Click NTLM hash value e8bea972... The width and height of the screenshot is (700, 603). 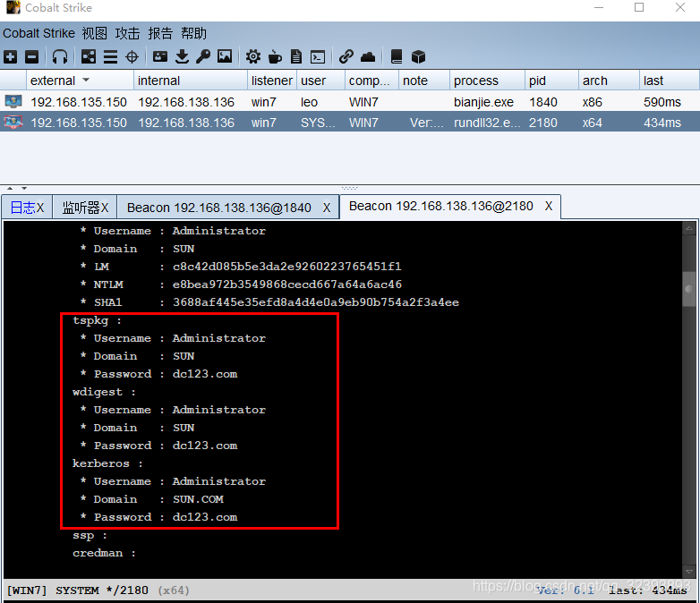pyautogui.click(x=287, y=285)
